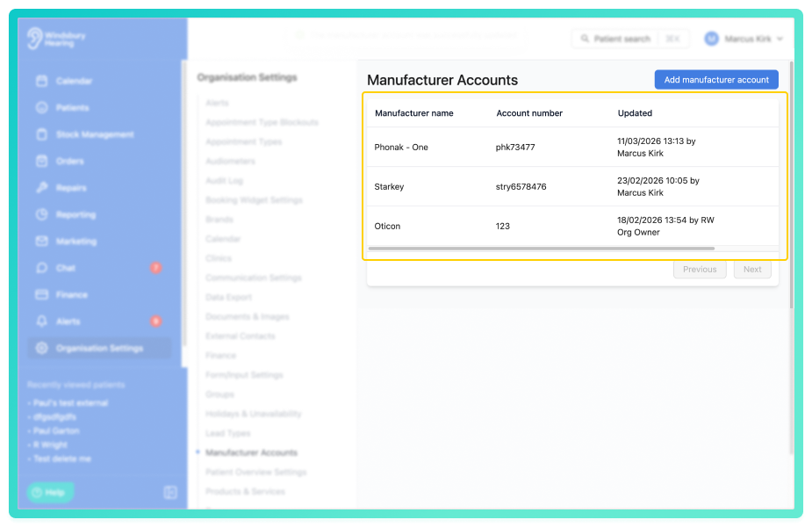Click the Reporting chart icon
The image size is (812, 527).
coord(42,214)
